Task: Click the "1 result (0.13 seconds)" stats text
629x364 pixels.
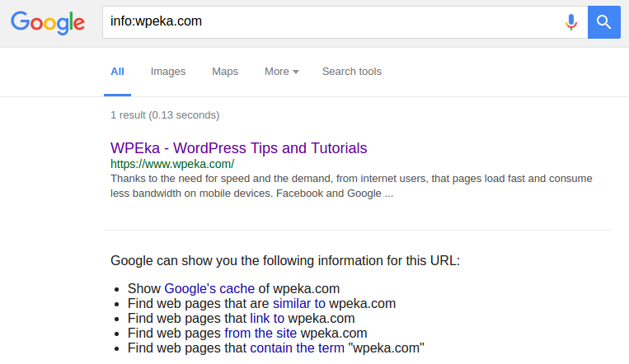Action: pos(165,114)
